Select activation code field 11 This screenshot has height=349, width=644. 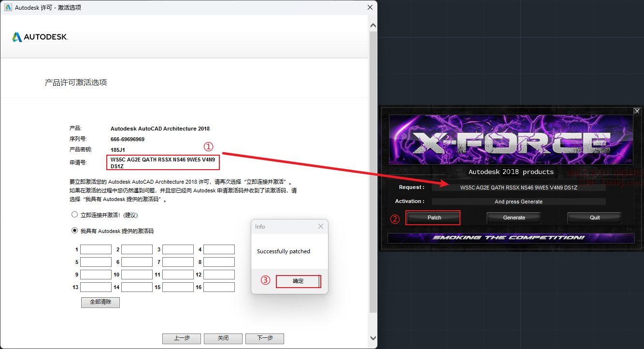(x=178, y=275)
